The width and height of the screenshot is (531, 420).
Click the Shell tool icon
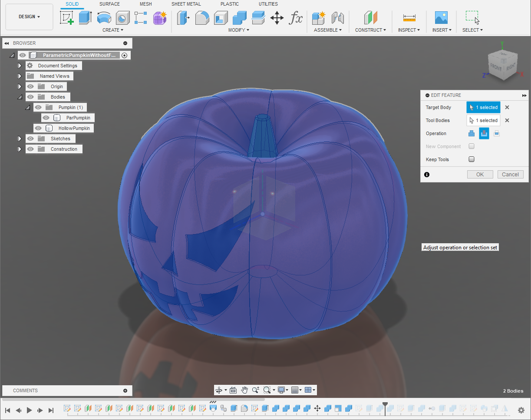221,18
